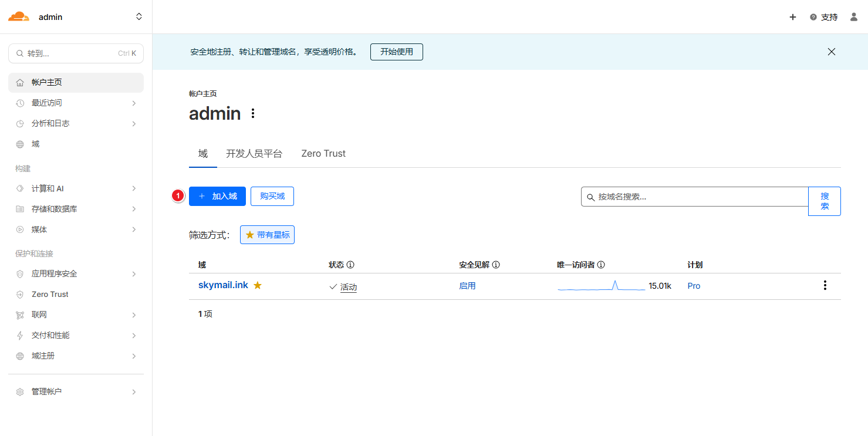Open three-dot menu beside admin heading
868x436 pixels.
tap(253, 113)
